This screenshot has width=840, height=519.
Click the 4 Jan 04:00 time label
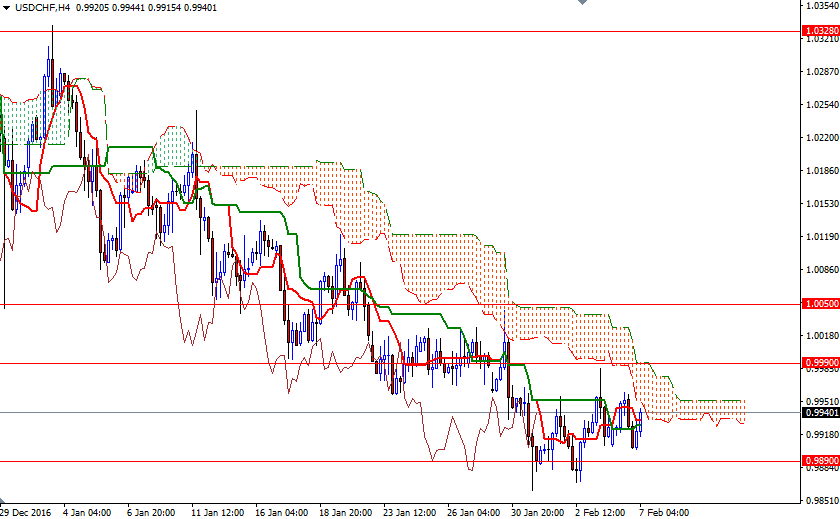tap(87, 513)
